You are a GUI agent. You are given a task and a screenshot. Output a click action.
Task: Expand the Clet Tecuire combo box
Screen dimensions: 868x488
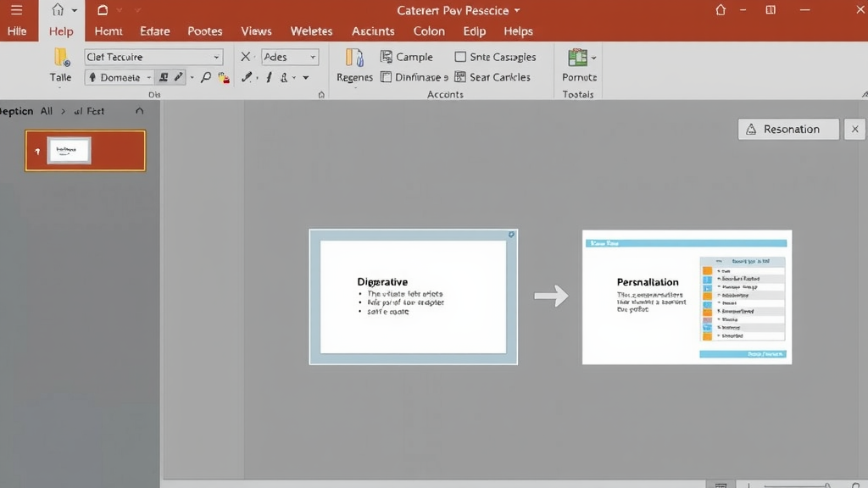(x=217, y=57)
